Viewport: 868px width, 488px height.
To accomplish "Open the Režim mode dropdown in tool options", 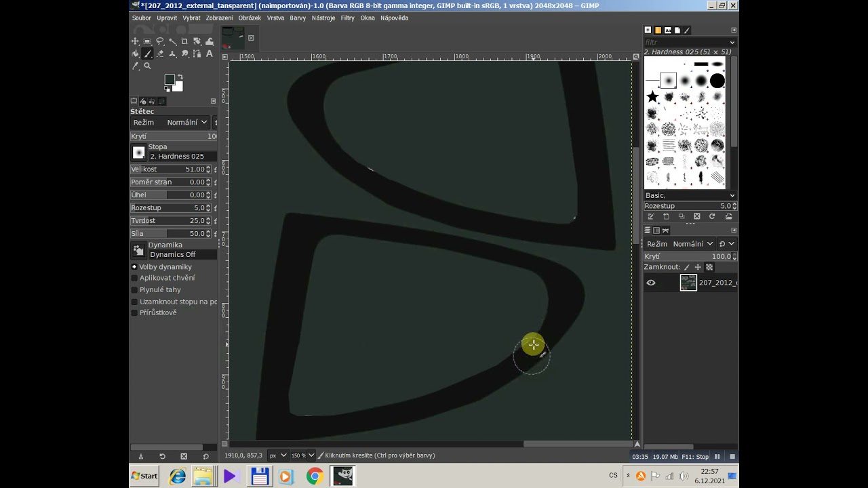I will coord(182,123).
